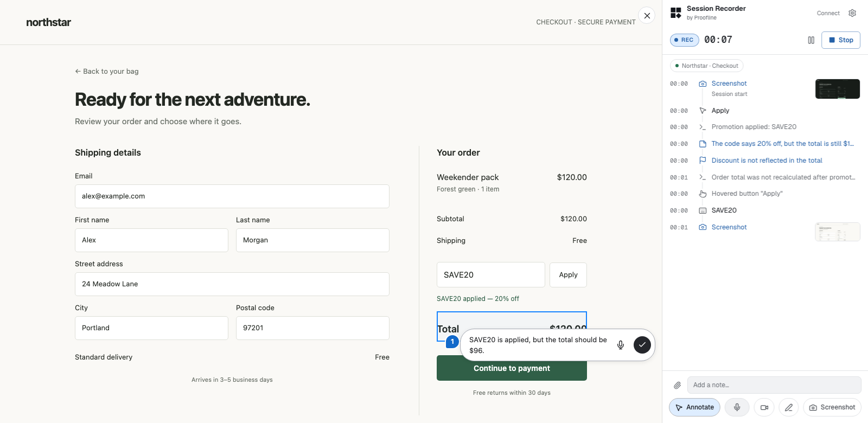
Task: Pause the recording
Action: [x=811, y=40]
